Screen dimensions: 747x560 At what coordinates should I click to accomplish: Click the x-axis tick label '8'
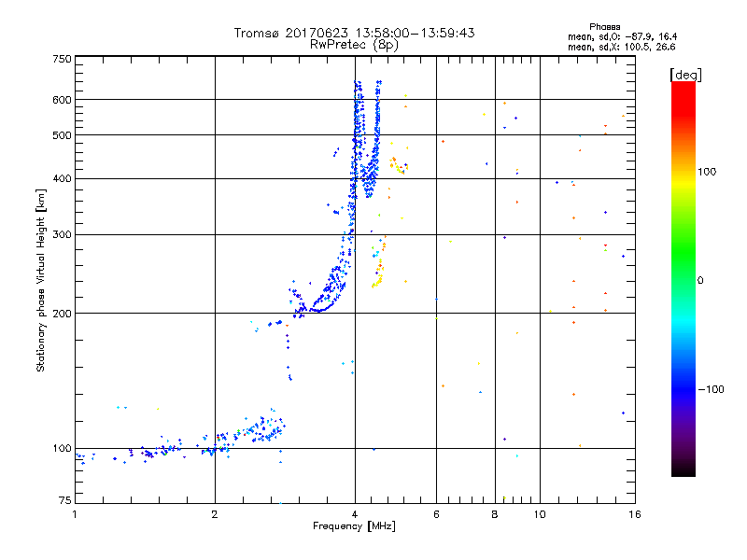[x=495, y=514]
